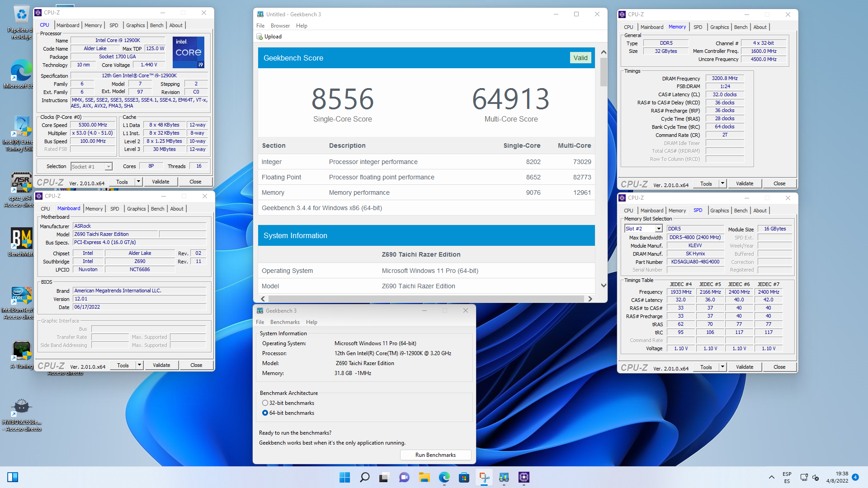Open Bench tab in CPU-Z CPU window
Image resolution: width=868 pixels, height=488 pixels.
(x=156, y=25)
